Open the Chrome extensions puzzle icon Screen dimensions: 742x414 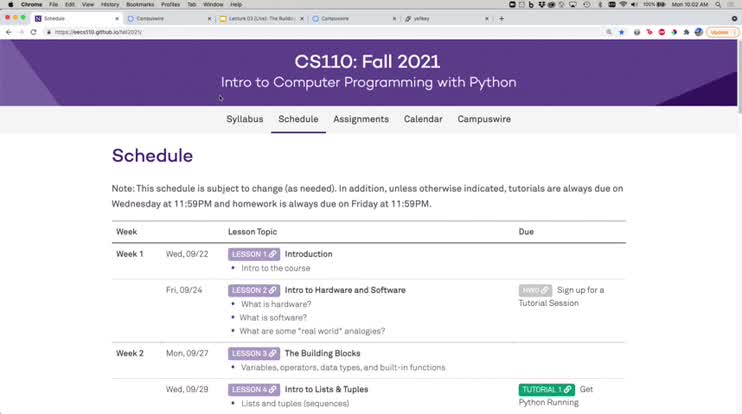coord(686,32)
